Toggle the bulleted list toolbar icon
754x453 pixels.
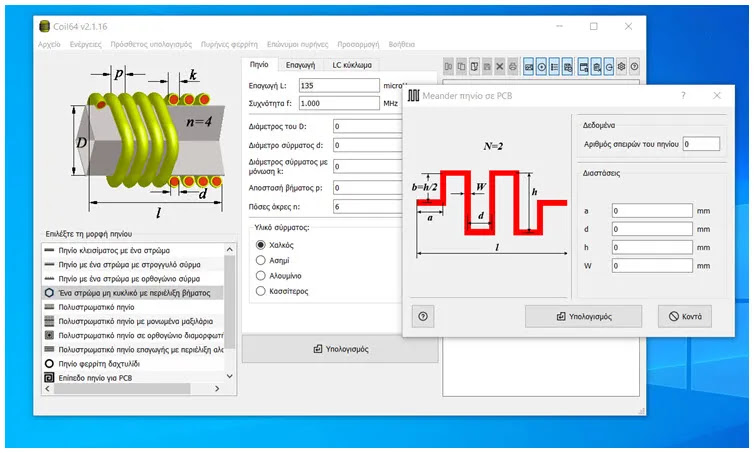point(554,67)
